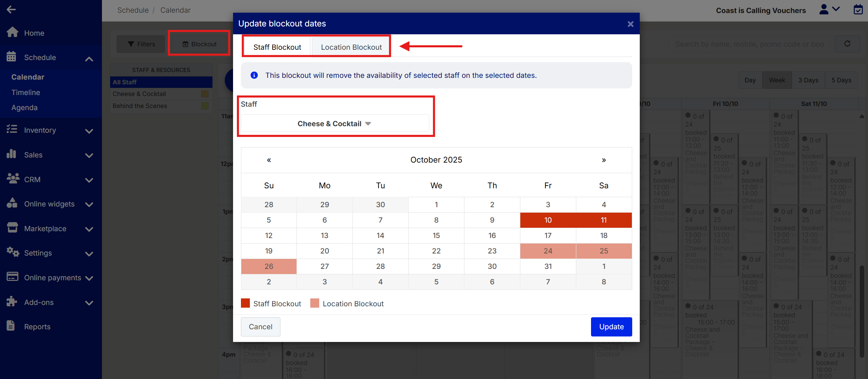Open the Cheese & Cocktail staff dropdown
The image size is (868, 379).
335,123
